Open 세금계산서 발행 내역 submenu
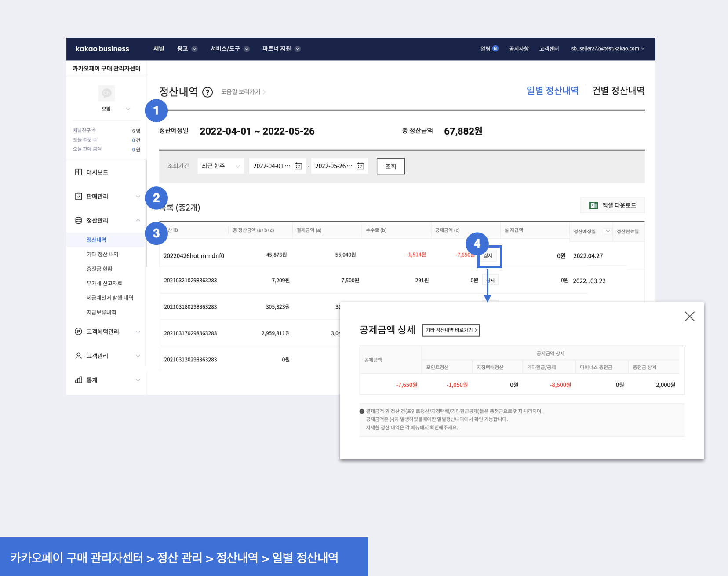Screen dimensions: 728x576 (110, 298)
